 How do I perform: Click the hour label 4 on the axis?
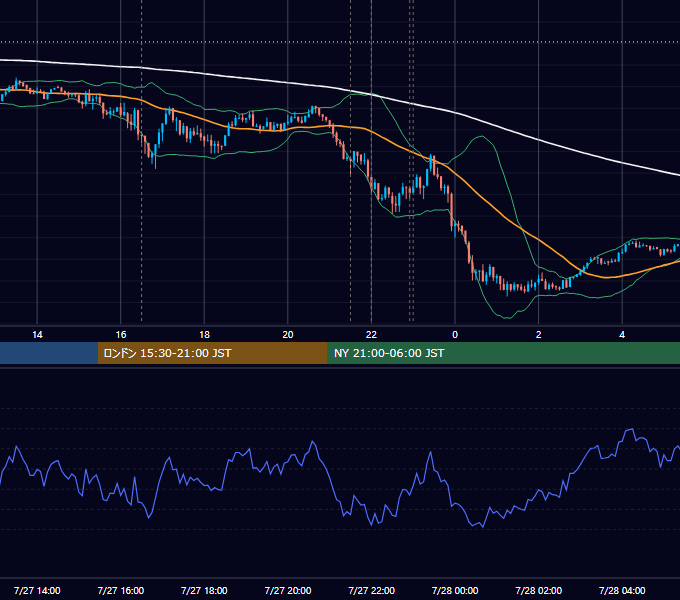(x=622, y=335)
